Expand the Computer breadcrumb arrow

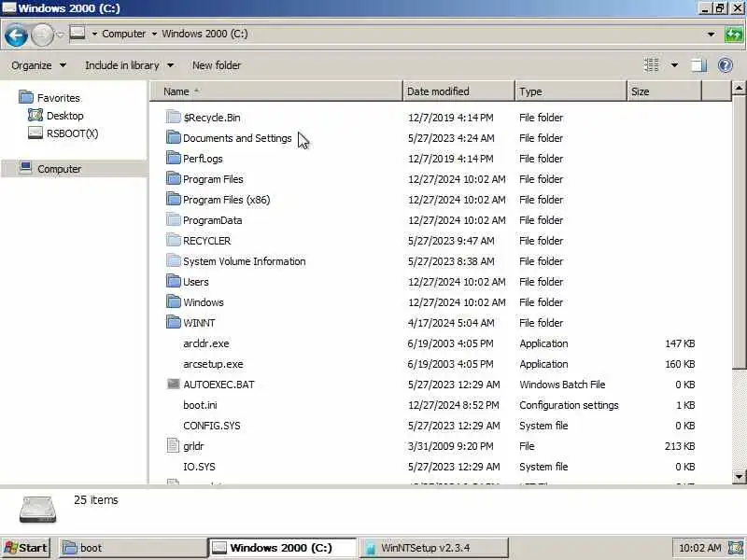pyautogui.click(x=95, y=34)
